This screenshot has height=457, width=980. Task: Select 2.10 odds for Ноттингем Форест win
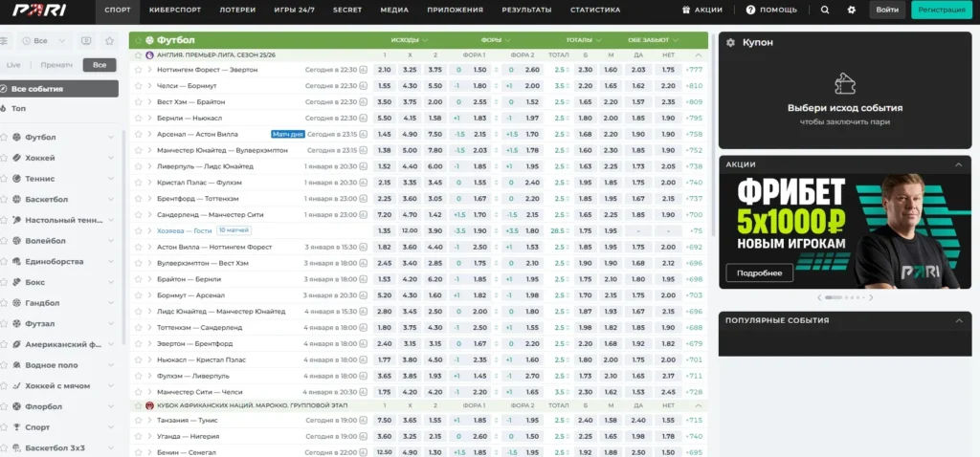[x=385, y=70]
